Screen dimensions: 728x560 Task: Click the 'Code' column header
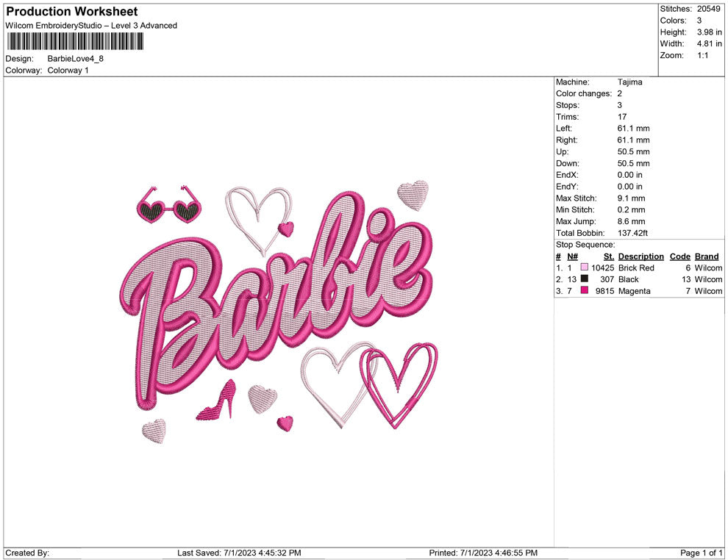[x=679, y=256]
